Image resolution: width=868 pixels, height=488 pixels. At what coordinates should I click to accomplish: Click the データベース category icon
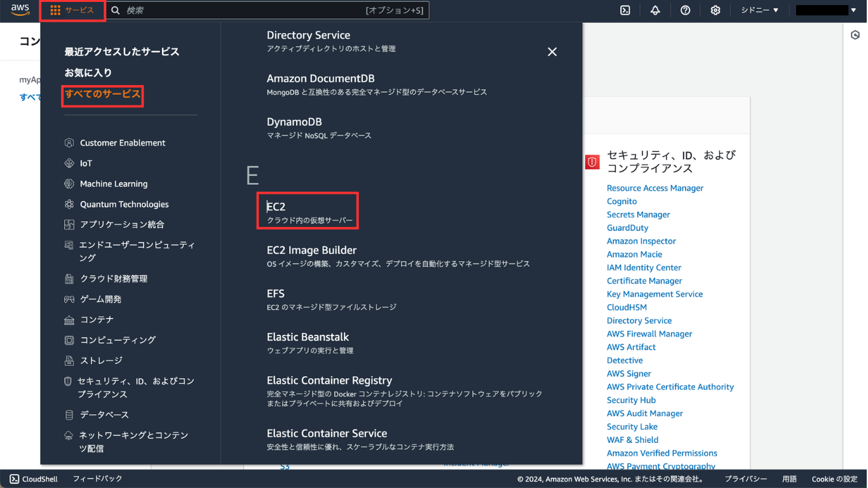tap(69, 415)
